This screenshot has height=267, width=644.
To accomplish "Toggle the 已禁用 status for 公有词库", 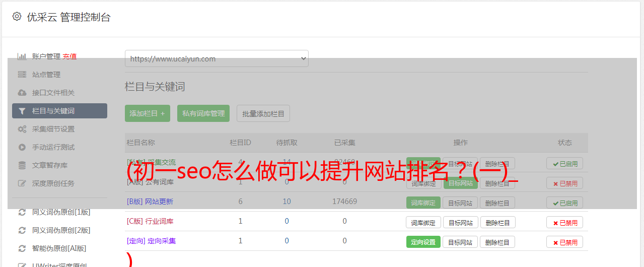I will (565, 183).
